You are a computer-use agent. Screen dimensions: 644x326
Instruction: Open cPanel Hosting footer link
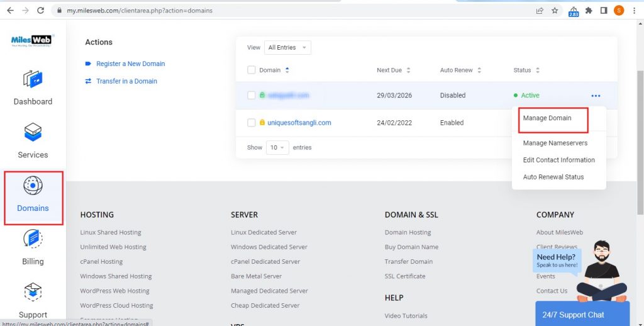pos(101,261)
